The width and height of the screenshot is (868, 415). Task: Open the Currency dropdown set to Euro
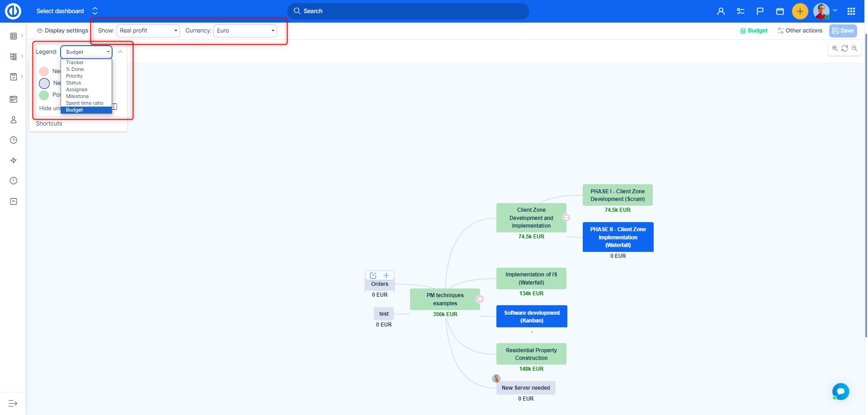(245, 31)
